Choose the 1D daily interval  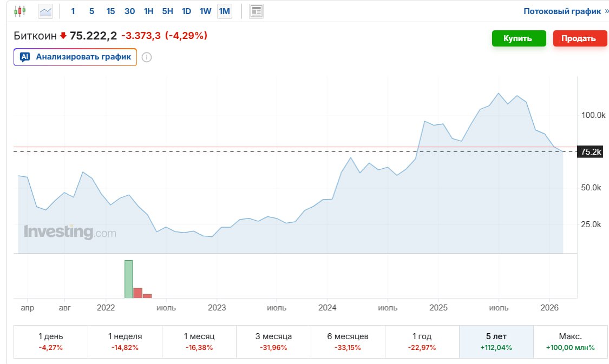[186, 11]
